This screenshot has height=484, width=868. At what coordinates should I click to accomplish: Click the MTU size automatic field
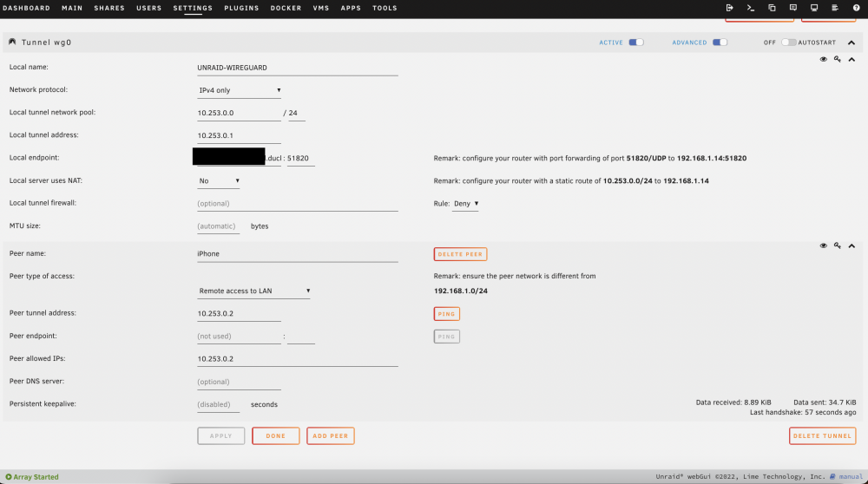218,226
